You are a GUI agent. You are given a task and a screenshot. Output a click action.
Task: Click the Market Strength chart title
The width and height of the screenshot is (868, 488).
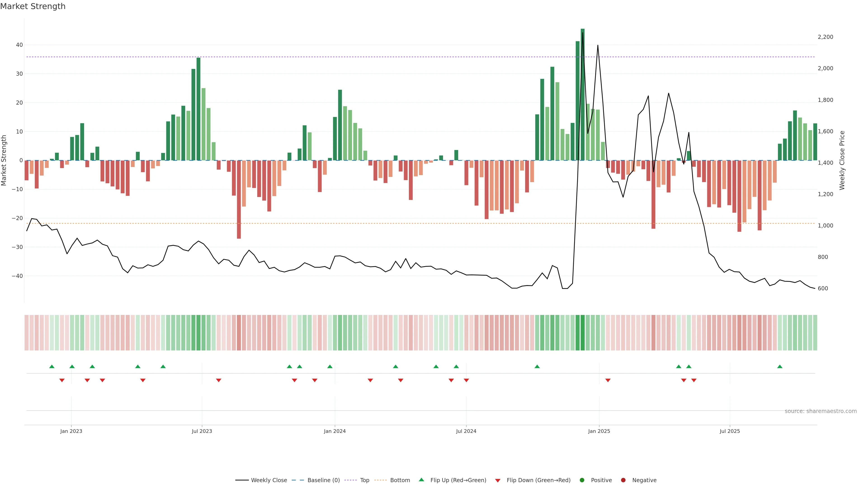33,6
